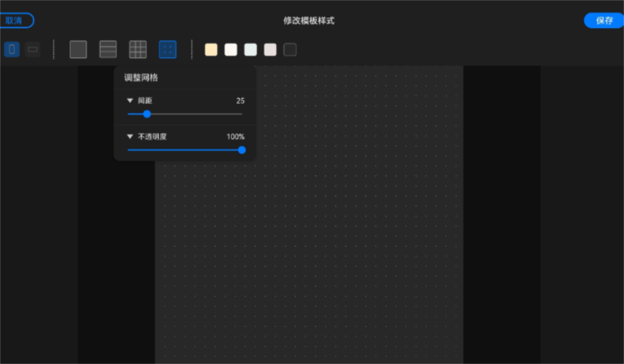624x364 pixels.
Task: Choose the pale mint paper color
Action: click(x=250, y=50)
